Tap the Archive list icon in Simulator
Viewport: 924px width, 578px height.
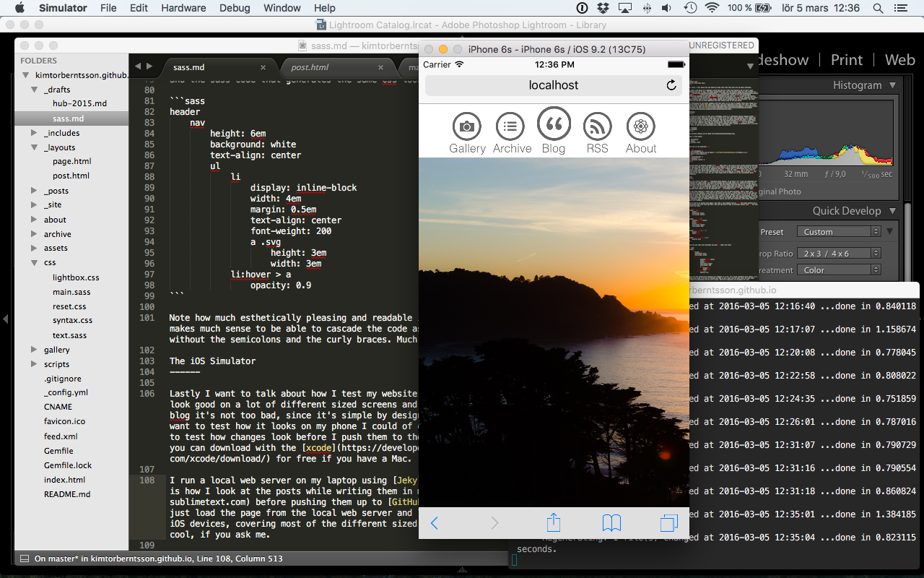(510, 126)
